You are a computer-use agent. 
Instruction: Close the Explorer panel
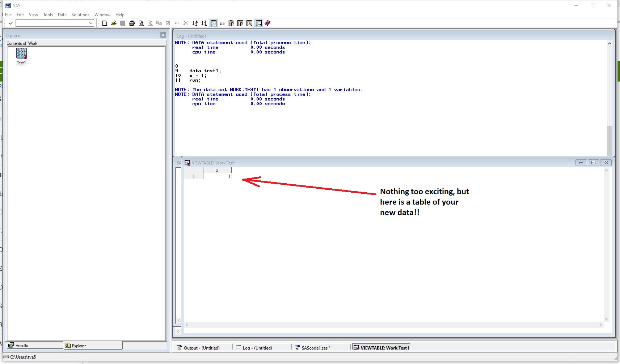pyautogui.click(x=163, y=35)
